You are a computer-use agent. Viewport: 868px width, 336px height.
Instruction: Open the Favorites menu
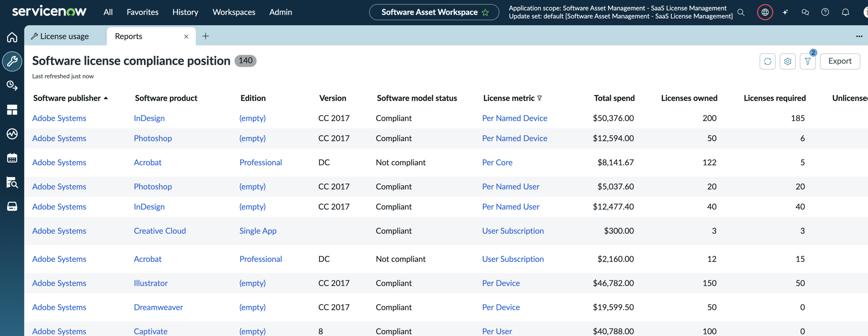(x=142, y=12)
